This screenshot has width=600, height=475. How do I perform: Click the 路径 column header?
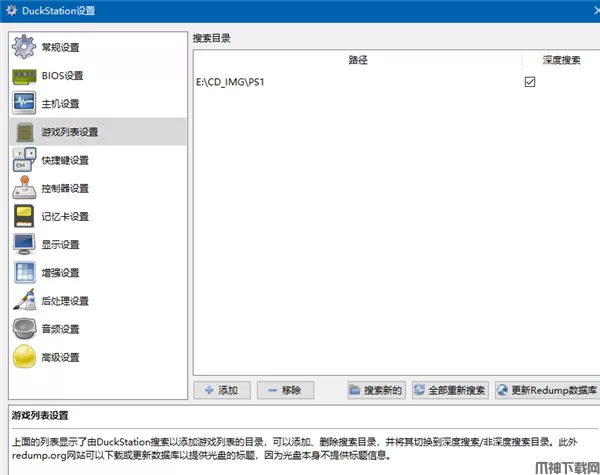point(358,60)
